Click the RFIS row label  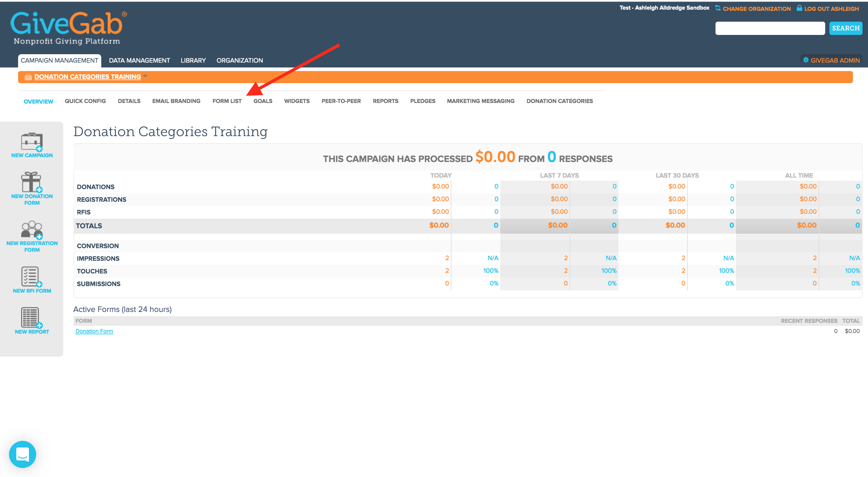coord(83,212)
